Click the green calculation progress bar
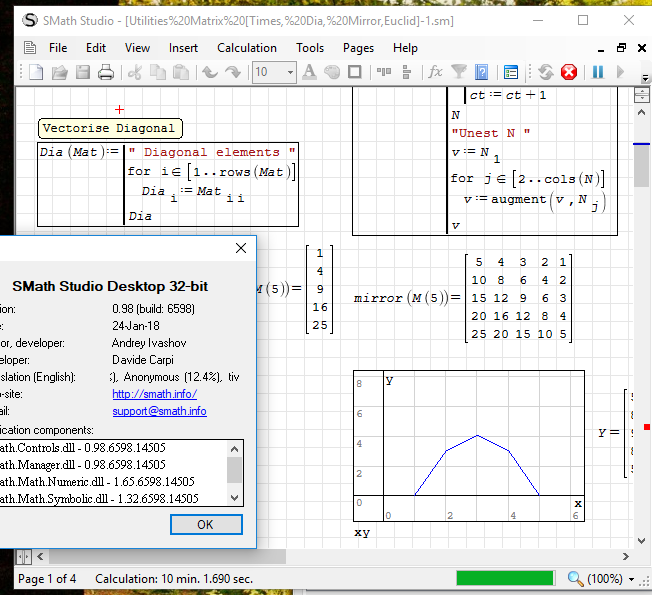 [504, 578]
